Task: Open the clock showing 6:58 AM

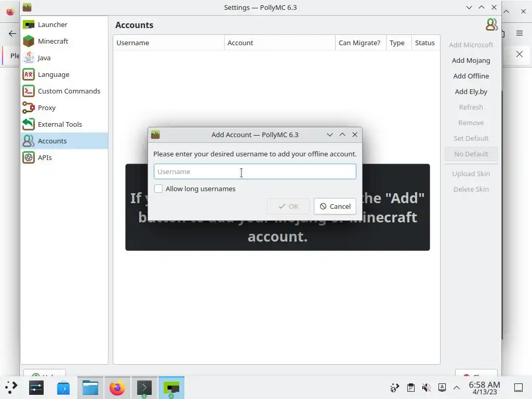Action: coord(484,388)
